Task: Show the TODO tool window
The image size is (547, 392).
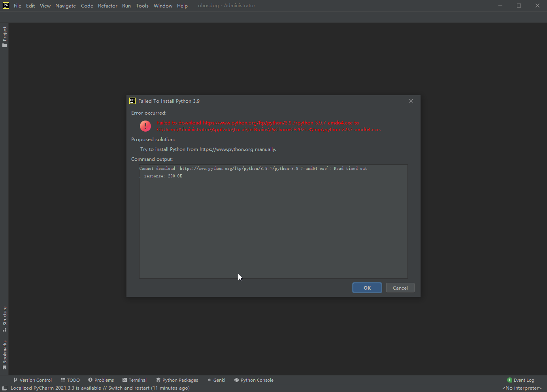Action: 70,380
